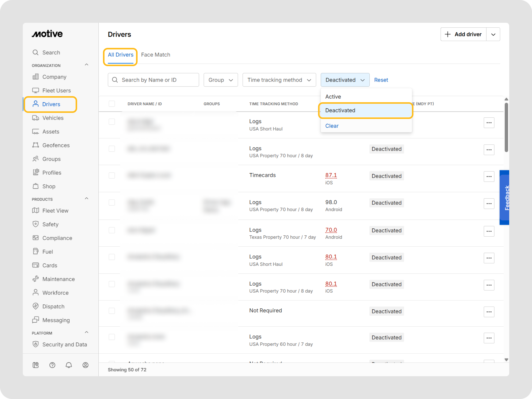This screenshot has width=532, height=399.
Task: Switch to the Face Match tab
Action: tap(155, 55)
